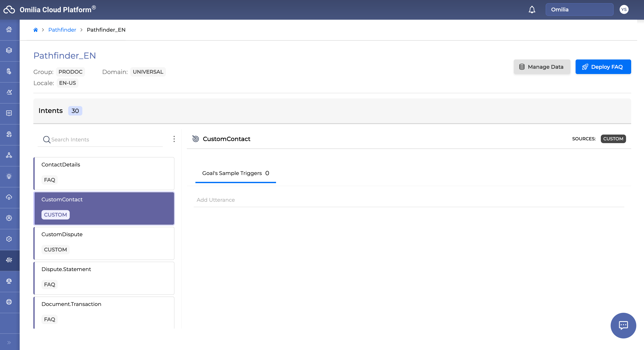Click the Deploy FAQ button
Screen dimensions: 644x350
[x=603, y=67]
